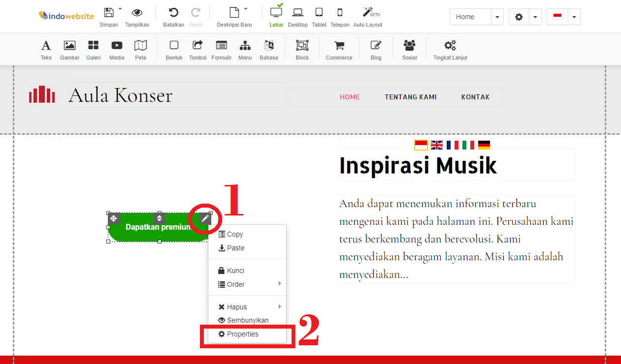621x364 pixels.
Task: Click the Inspirasi Musik heading
Action: click(x=418, y=165)
